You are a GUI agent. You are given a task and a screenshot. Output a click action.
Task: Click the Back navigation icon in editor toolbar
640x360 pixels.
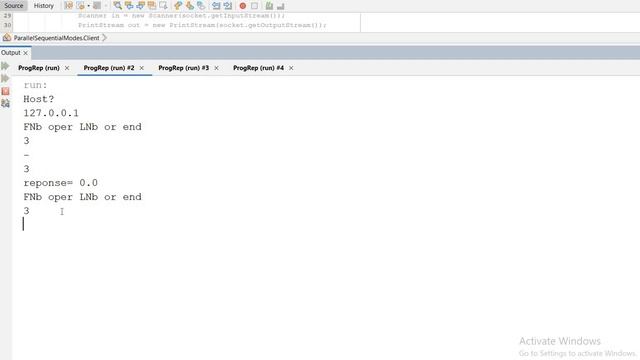point(80,6)
